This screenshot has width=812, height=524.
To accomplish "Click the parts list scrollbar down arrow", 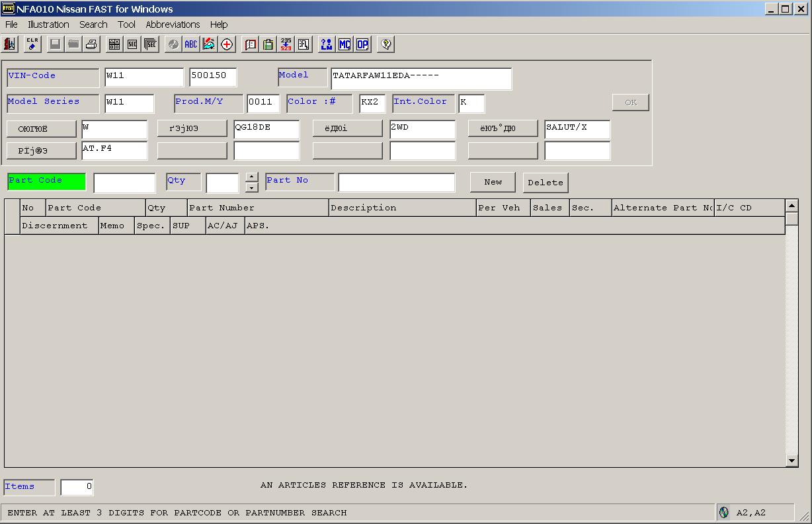I will click(792, 460).
